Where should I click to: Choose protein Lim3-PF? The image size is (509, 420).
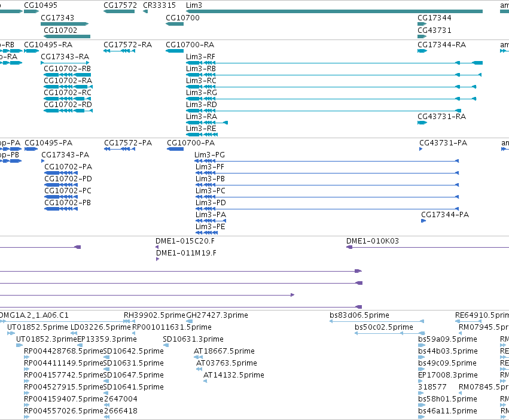coord(210,167)
